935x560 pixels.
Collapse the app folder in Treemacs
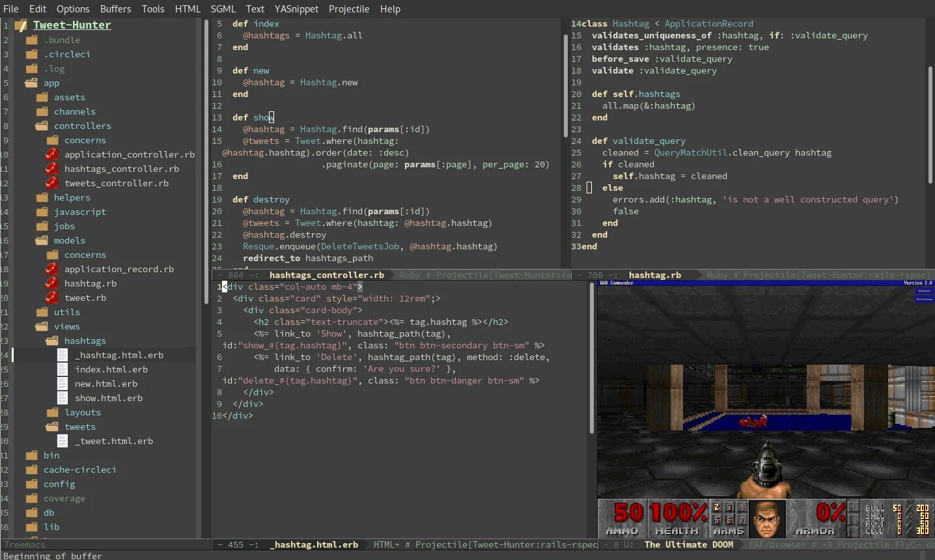[31, 83]
